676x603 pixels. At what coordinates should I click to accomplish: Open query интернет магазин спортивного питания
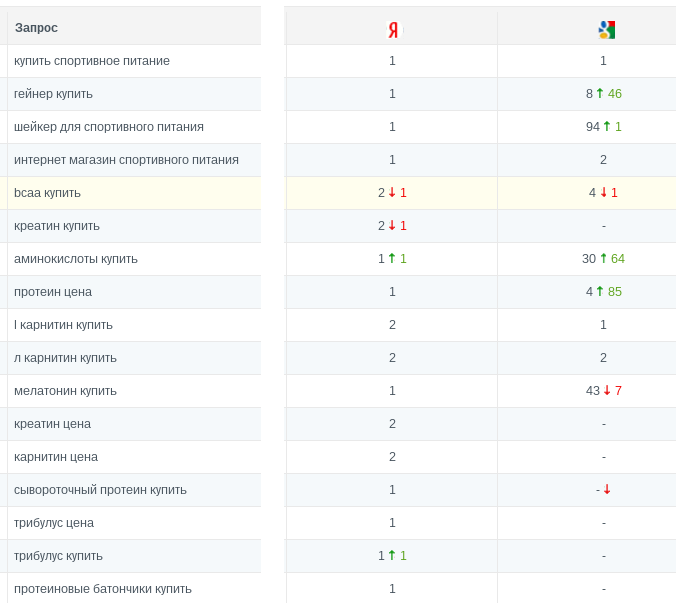click(126, 160)
